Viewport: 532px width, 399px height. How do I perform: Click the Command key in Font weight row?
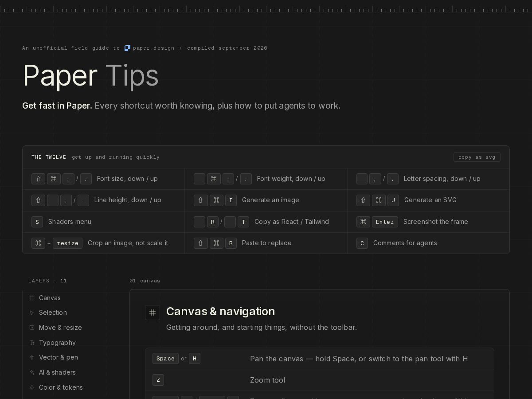[214, 179]
